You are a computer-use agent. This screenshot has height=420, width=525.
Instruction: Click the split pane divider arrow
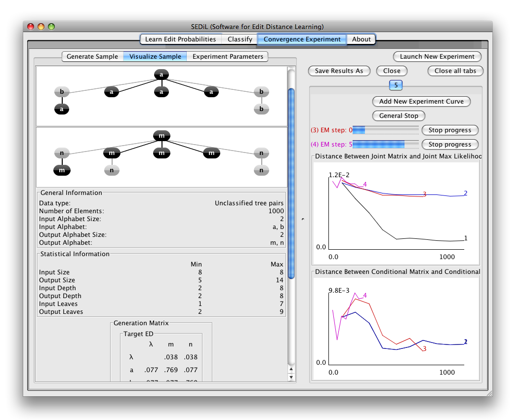click(303, 219)
